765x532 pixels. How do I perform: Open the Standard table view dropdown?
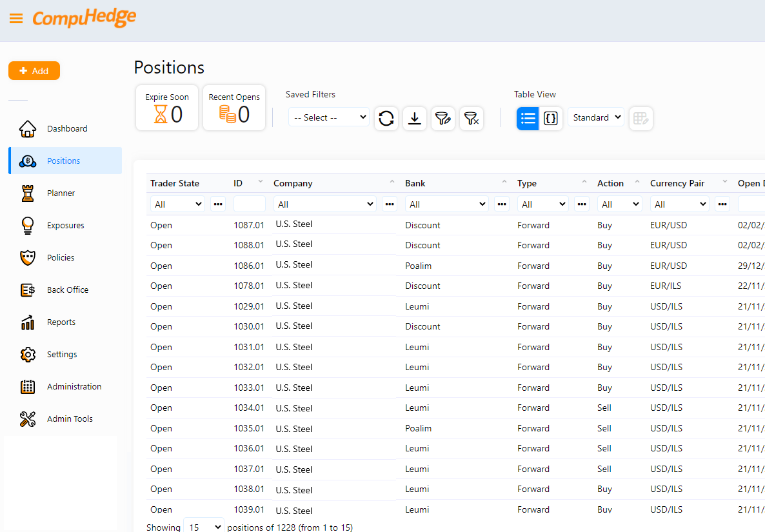[x=596, y=117]
